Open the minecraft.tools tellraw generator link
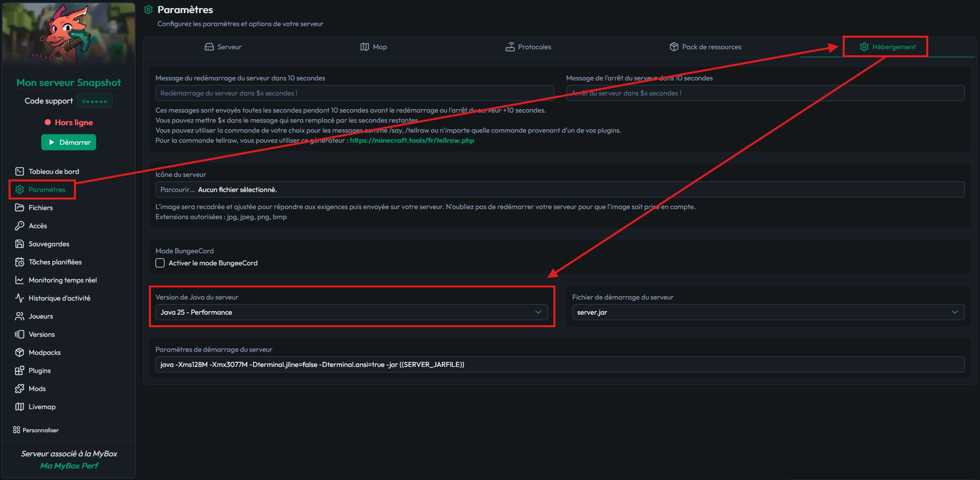The height and width of the screenshot is (480, 980). [412, 141]
